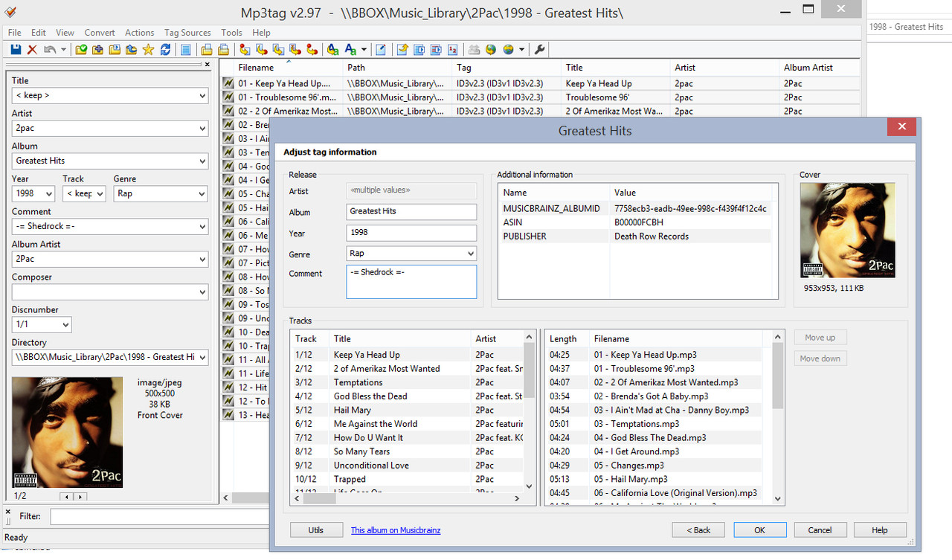Open the Edit menu

39,33
